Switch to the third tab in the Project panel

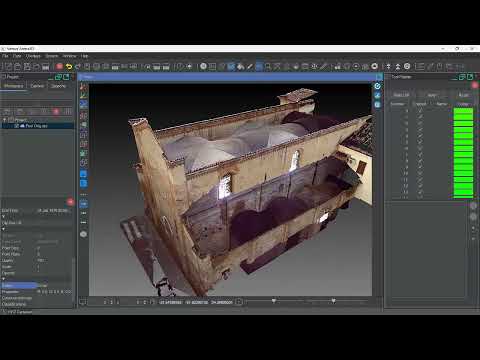click(x=58, y=86)
